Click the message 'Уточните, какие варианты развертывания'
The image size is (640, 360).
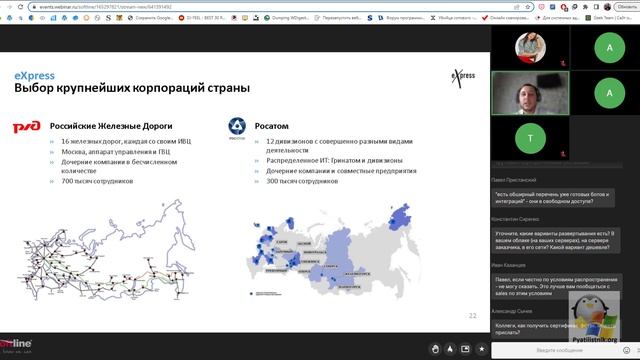[x=556, y=240]
